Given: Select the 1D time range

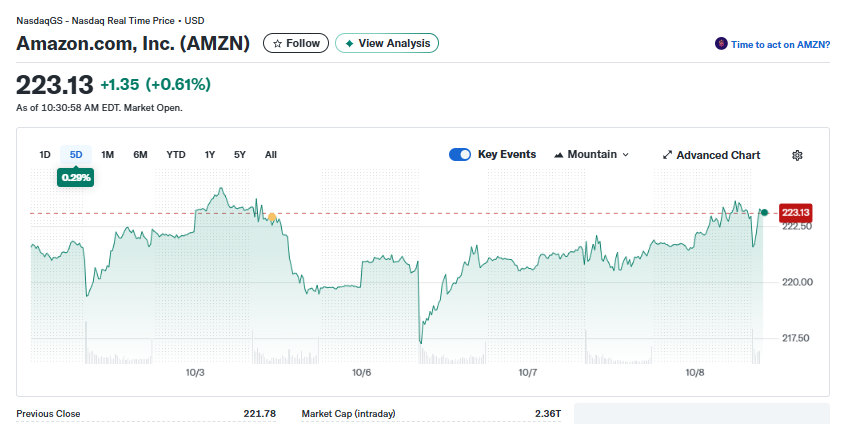Looking at the screenshot, I should click(x=45, y=155).
